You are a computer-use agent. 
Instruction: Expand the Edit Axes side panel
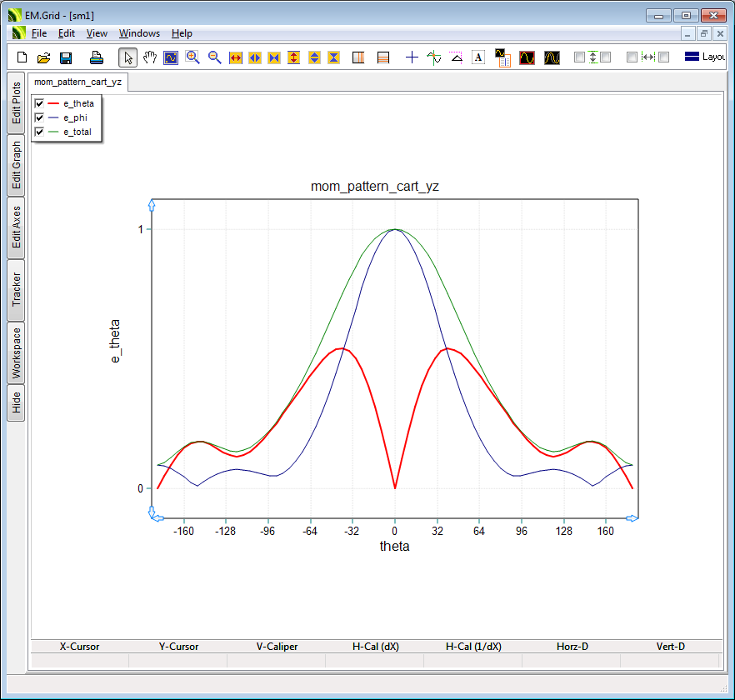[x=16, y=227]
